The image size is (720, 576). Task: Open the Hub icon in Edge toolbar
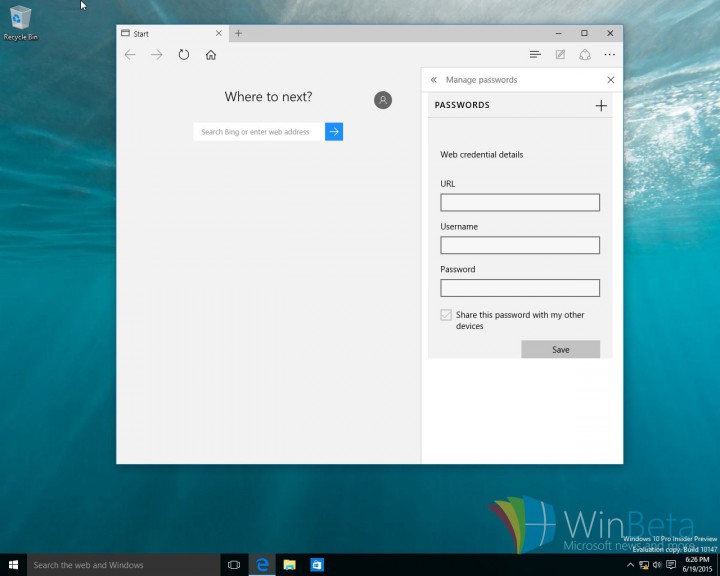(535, 55)
